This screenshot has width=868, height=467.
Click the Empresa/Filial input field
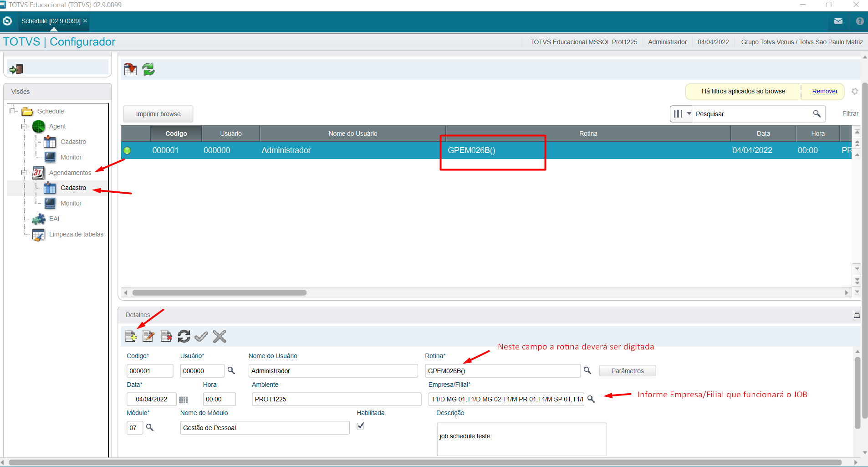coord(506,399)
